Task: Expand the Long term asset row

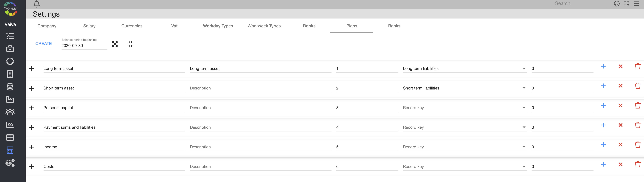Action: [x=32, y=69]
